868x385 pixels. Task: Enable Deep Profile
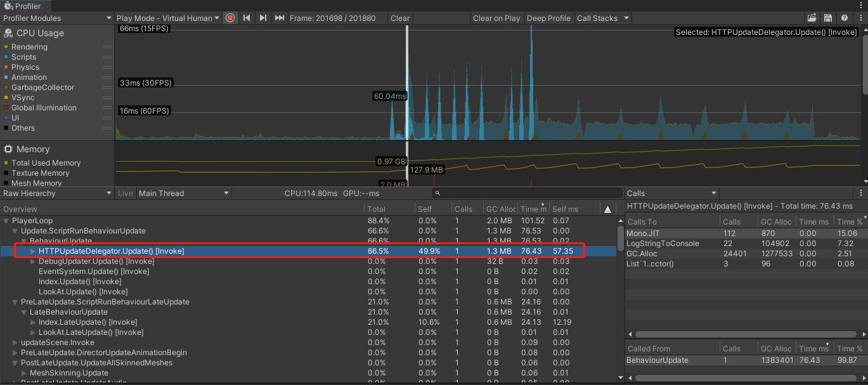pyautogui.click(x=548, y=18)
